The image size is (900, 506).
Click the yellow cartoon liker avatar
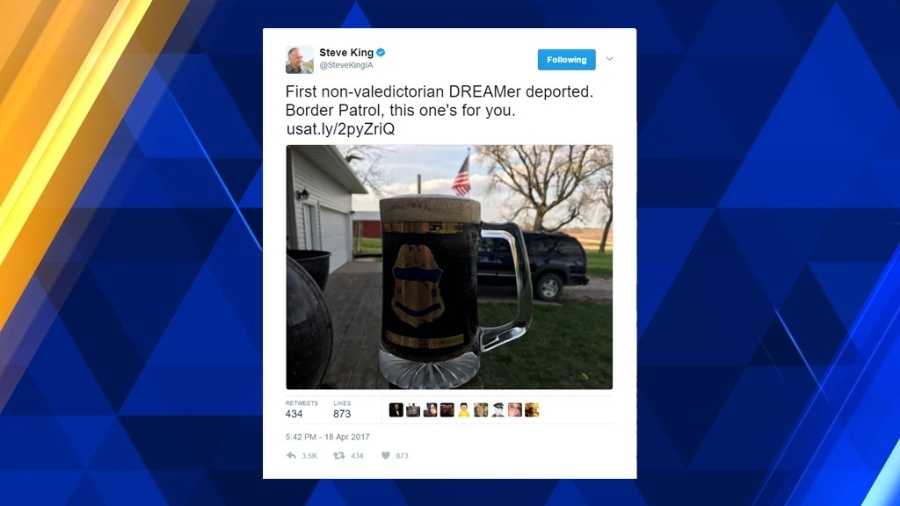tap(464, 410)
